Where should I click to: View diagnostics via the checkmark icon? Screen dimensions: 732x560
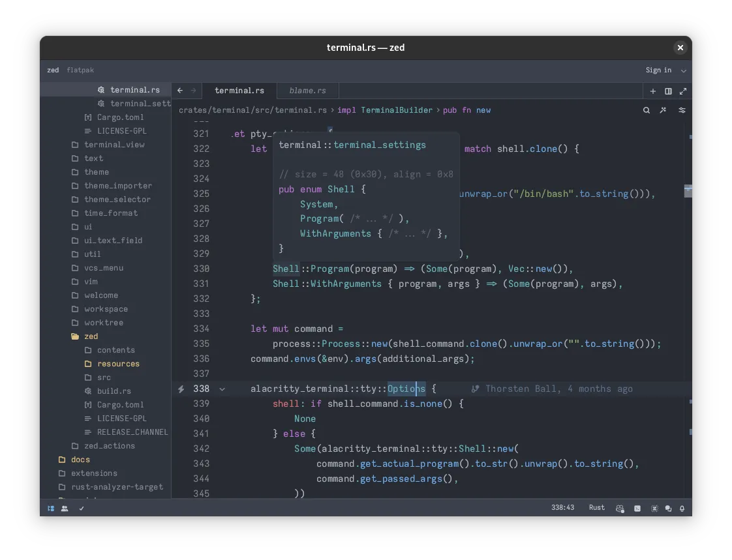(x=82, y=508)
